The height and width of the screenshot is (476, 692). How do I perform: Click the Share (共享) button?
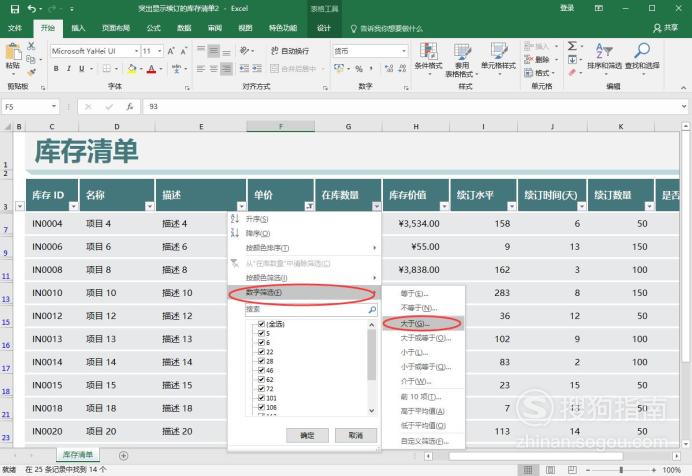[666, 28]
